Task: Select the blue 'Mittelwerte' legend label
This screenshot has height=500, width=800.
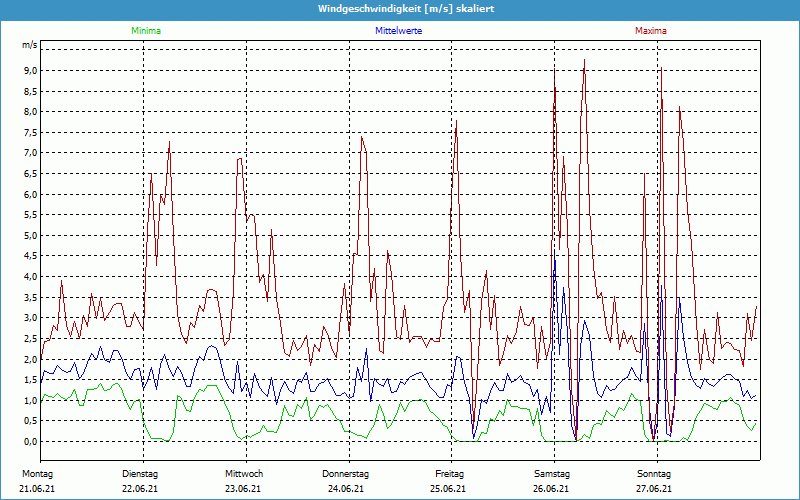Action: pos(398,31)
